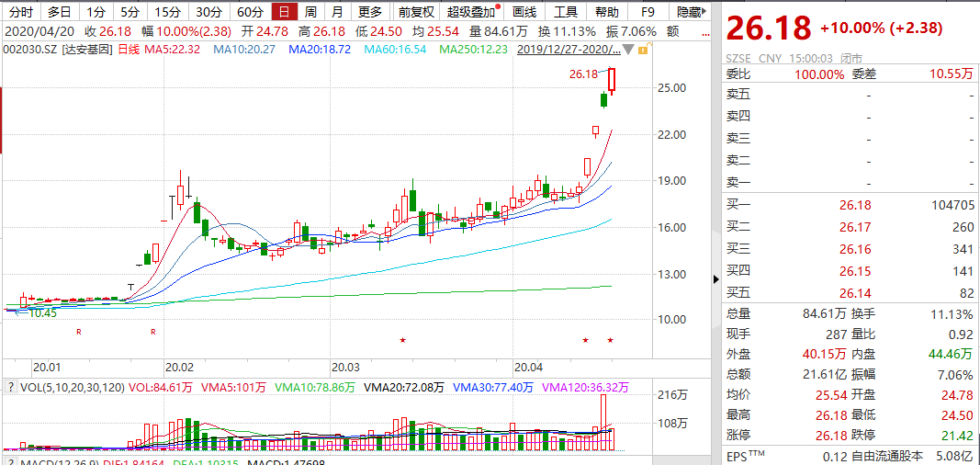Click the 画线 drawing button
The height and width of the screenshot is (465, 980).
pos(524,12)
